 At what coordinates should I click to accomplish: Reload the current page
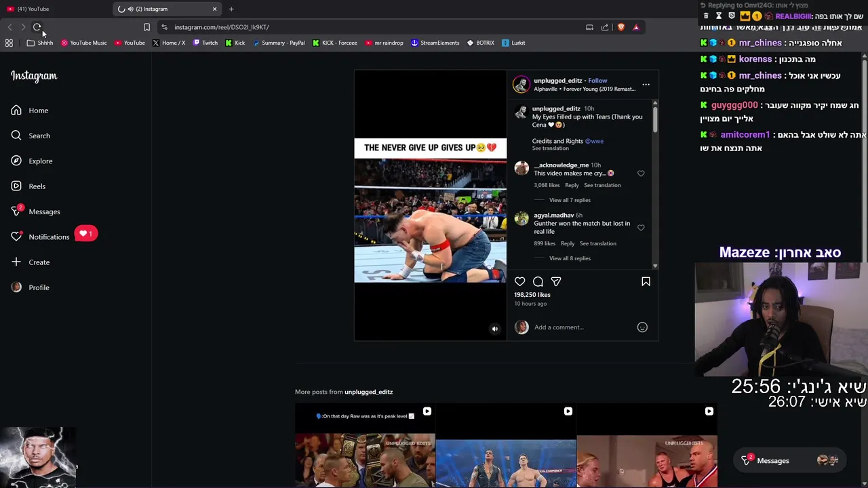pyautogui.click(x=37, y=27)
